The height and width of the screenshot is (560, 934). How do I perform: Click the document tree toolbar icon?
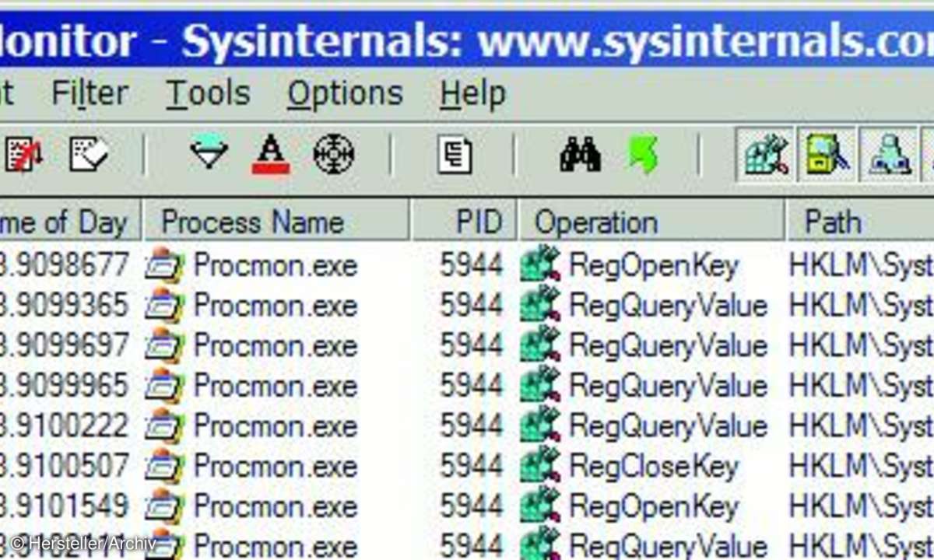pyautogui.click(x=455, y=154)
